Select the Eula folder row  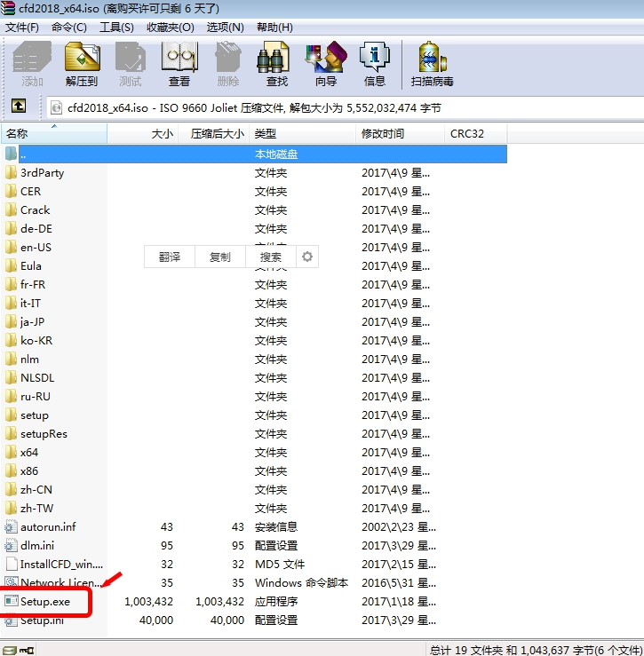click(x=254, y=266)
